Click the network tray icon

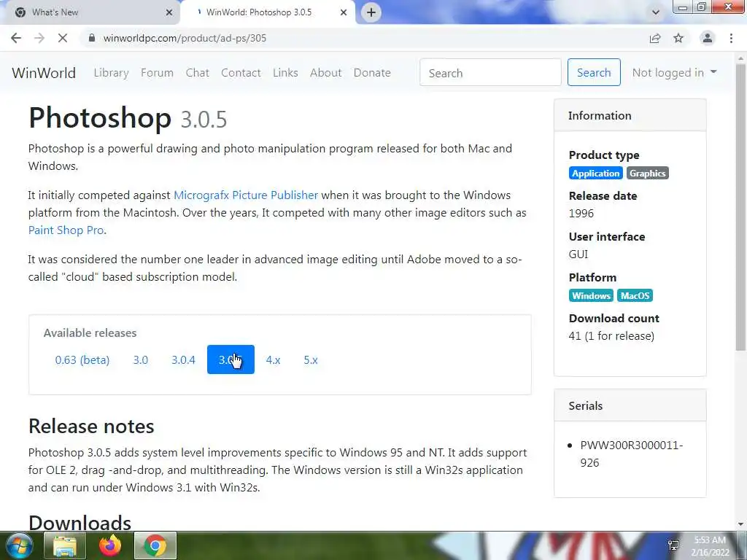[673, 545]
